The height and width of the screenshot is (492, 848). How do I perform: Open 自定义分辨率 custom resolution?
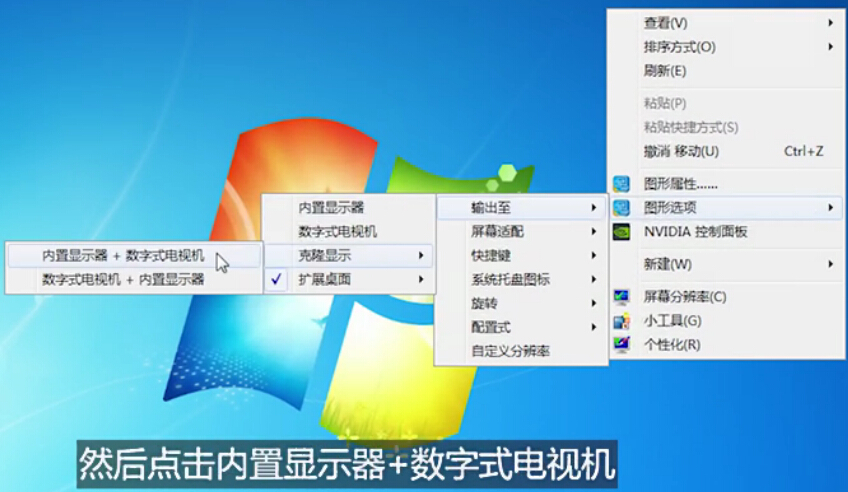pos(510,351)
